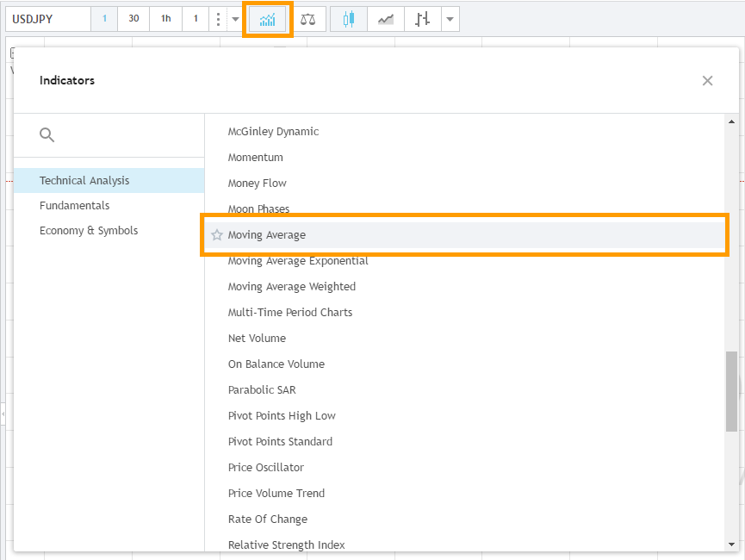Open the chart style dropdown arrow
The width and height of the screenshot is (745, 560).
click(450, 20)
